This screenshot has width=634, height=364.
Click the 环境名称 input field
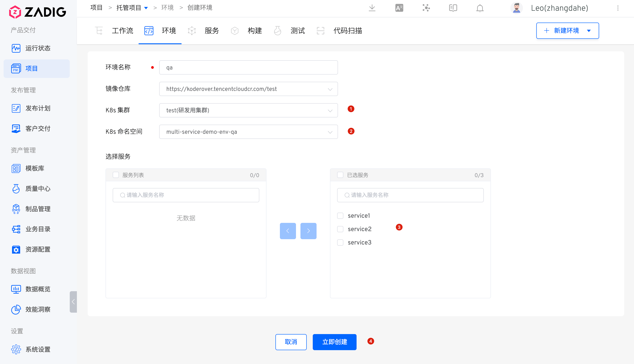(x=248, y=67)
